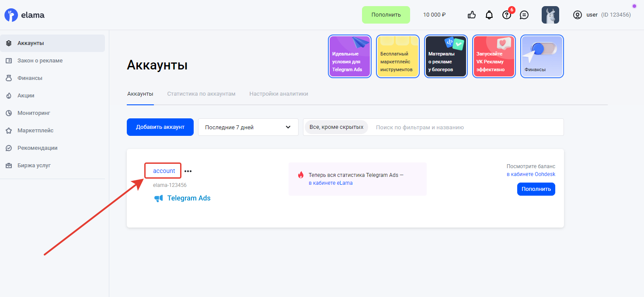
Task: Open the three-dot menu next to account
Action: (x=188, y=171)
